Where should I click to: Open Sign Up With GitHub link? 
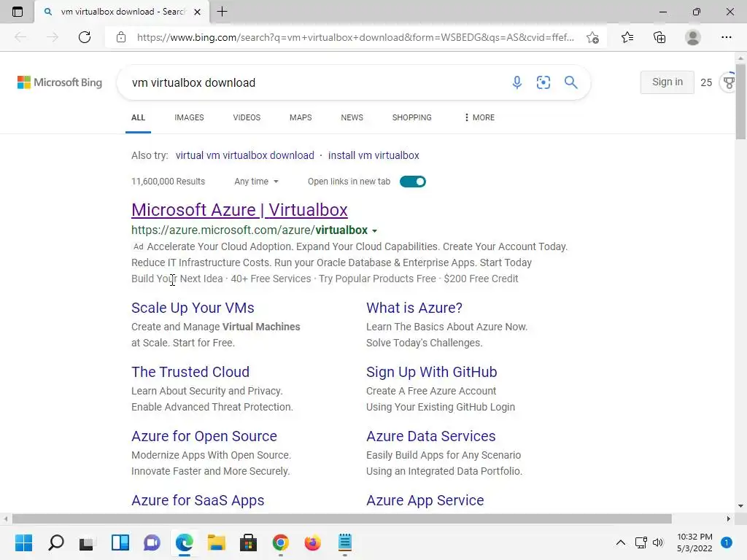point(432,372)
